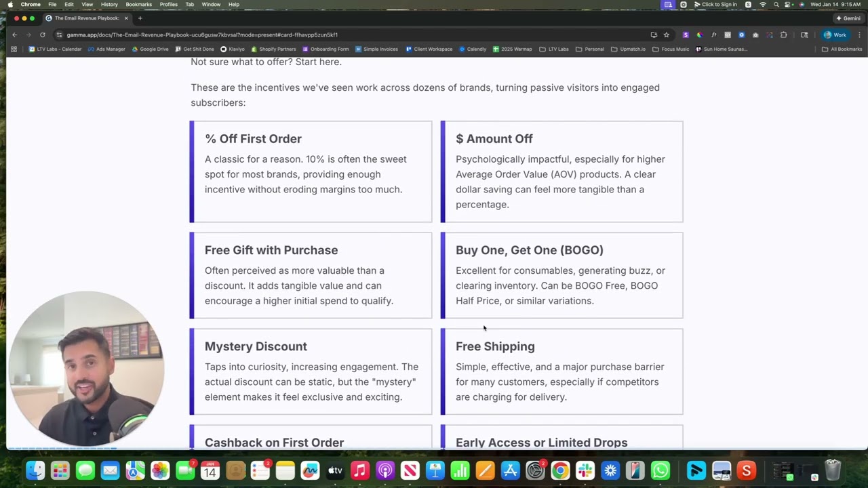The image size is (868, 488).
Task: Expand the LTV Labs bookmarks folder
Action: pyautogui.click(x=553, y=49)
